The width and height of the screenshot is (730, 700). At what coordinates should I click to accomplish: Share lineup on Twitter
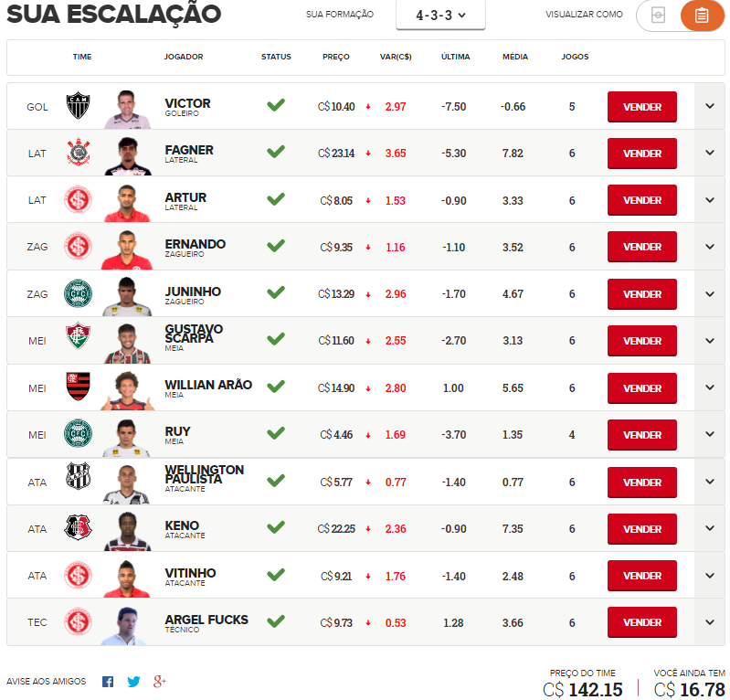point(133,682)
